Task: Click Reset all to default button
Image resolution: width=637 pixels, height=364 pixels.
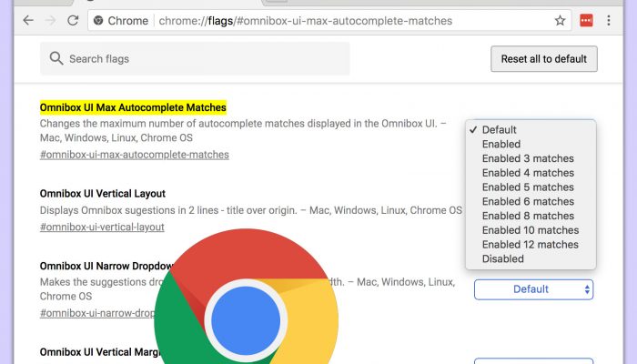Action: [x=544, y=59]
